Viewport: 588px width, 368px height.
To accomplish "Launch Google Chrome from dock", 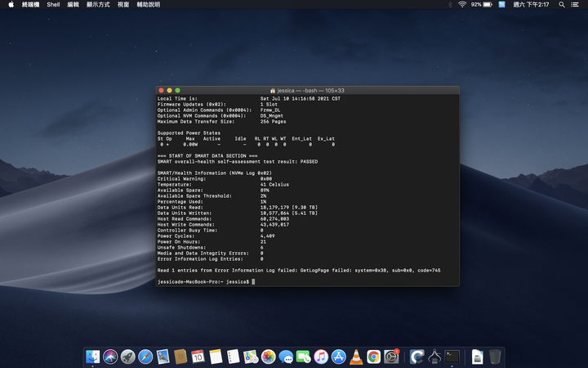I will [373, 357].
